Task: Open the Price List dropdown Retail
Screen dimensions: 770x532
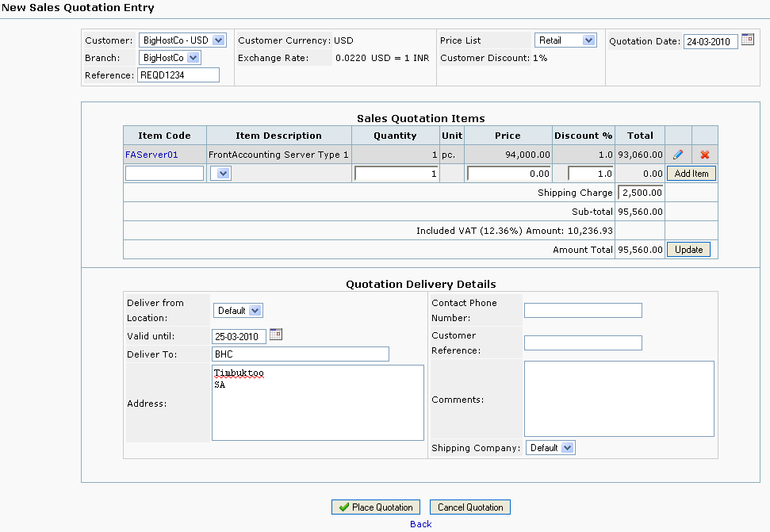Action: tap(565, 40)
